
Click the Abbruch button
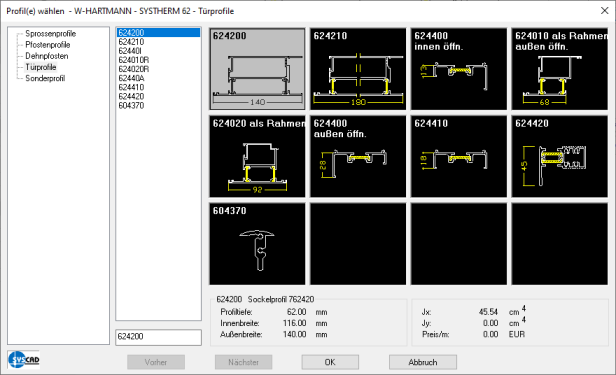point(423,362)
